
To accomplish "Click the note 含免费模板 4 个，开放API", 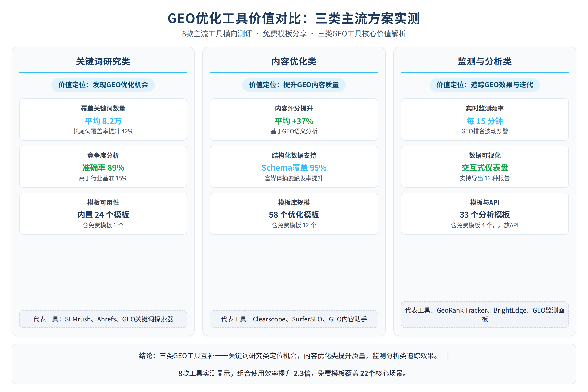I will (485, 225).
